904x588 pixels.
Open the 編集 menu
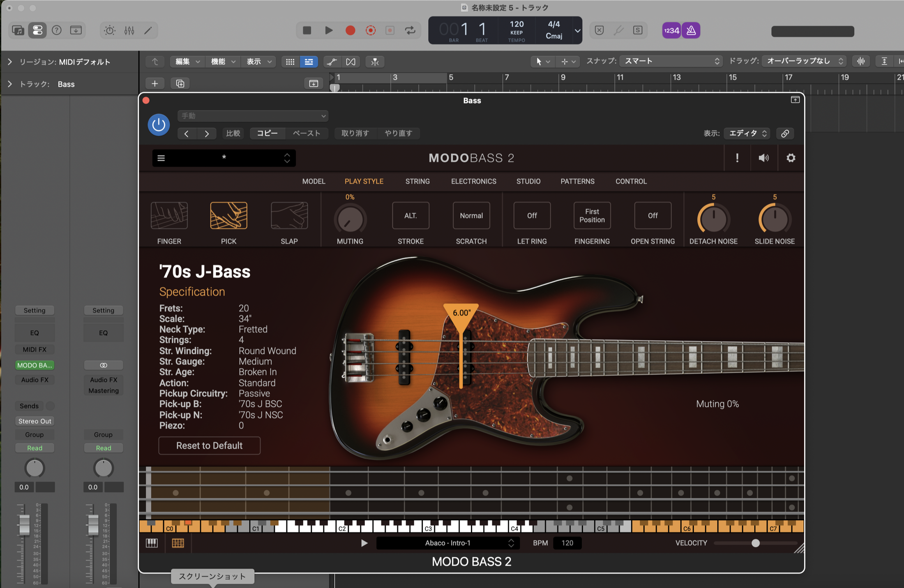point(187,61)
